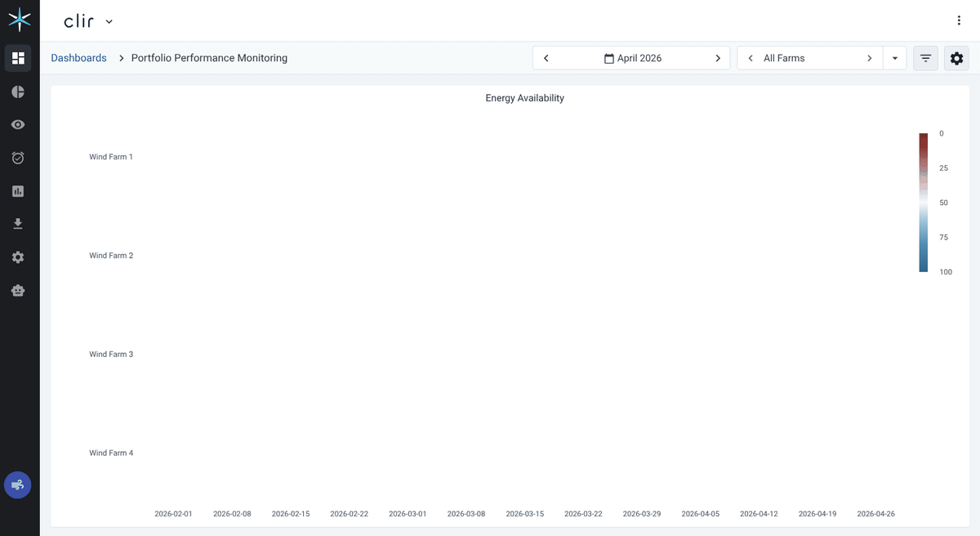Open the robot assistant sidebar icon
980x536 pixels.
click(x=18, y=290)
